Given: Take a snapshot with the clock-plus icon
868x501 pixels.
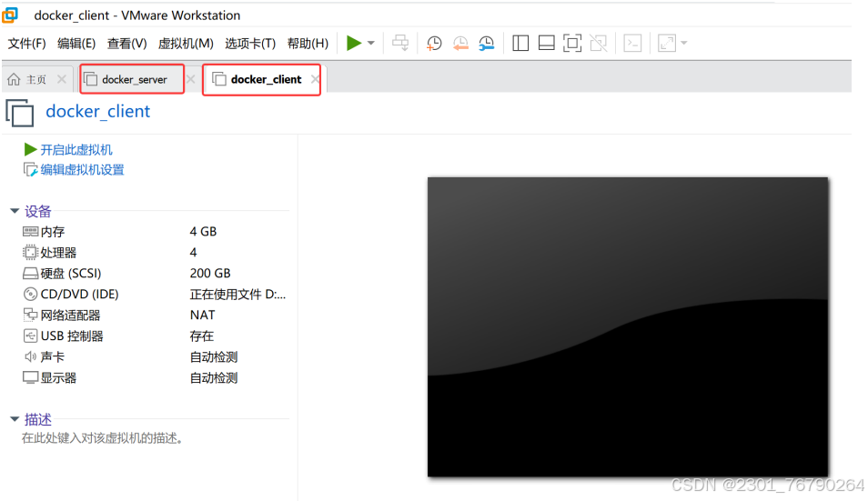Looking at the screenshot, I should (x=434, y=43).
